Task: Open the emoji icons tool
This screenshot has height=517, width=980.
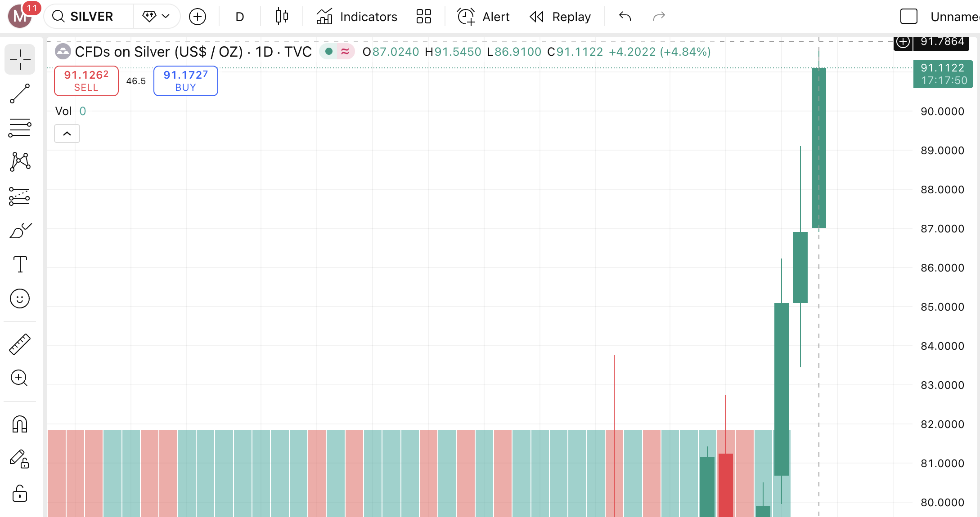Action: pos(20,299)
